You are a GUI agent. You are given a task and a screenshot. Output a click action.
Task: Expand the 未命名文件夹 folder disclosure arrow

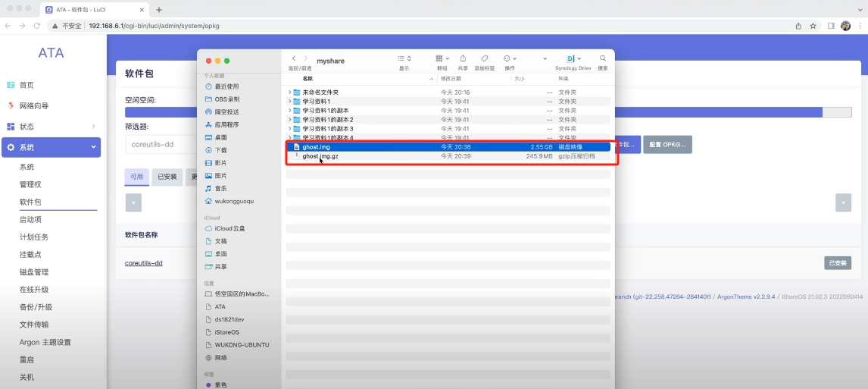coord(289,93)
